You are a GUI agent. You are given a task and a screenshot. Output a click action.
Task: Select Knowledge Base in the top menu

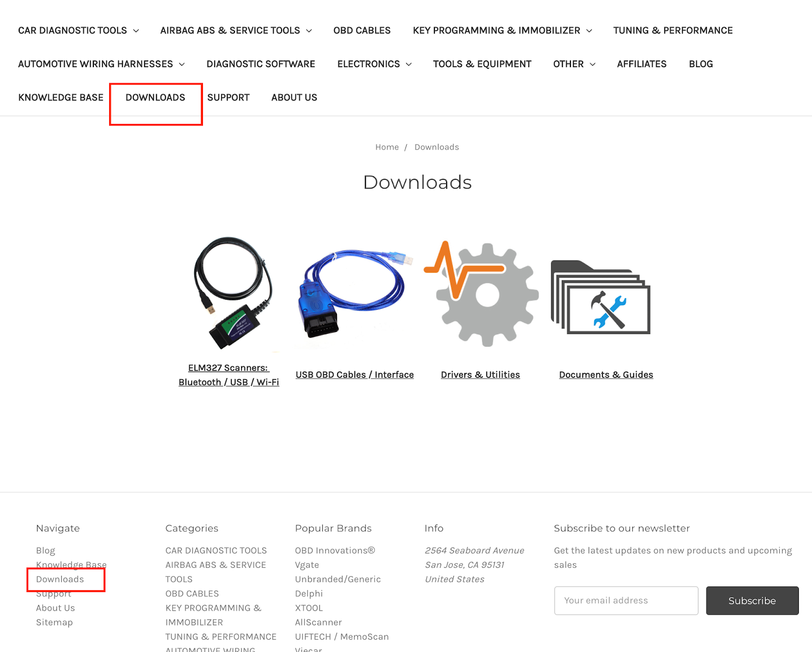pos(61,97)
